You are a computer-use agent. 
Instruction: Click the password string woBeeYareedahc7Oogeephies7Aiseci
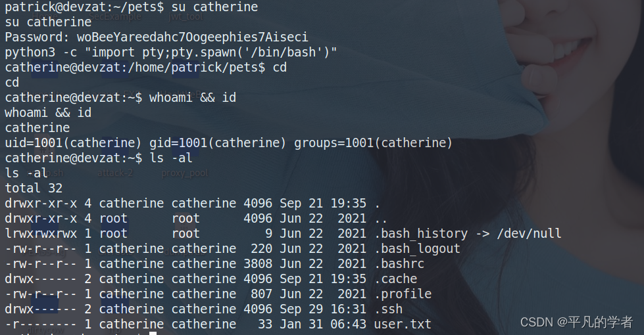click(x=192, y=37)
